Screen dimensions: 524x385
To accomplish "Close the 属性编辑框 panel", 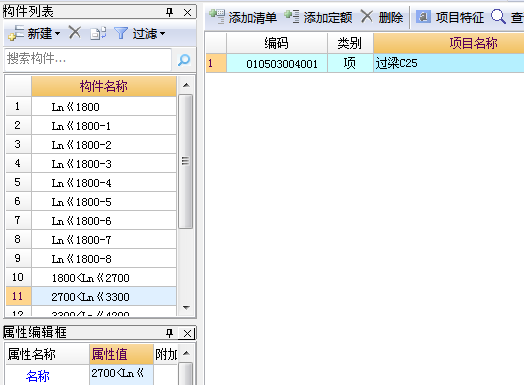I will tap(187, 333).
